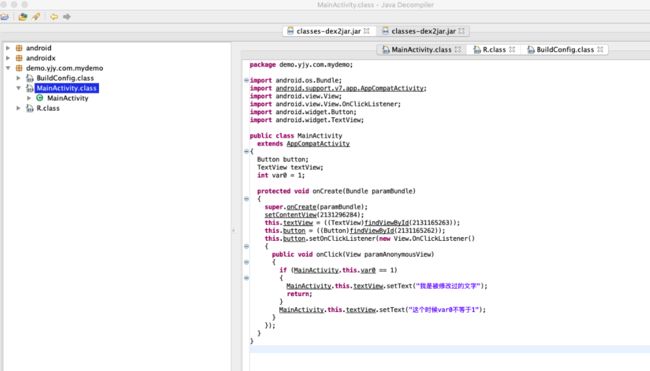The width and height of the screenshot is (650, 371).
Task: Expand the android package node
Action: (x=8, y=48)
